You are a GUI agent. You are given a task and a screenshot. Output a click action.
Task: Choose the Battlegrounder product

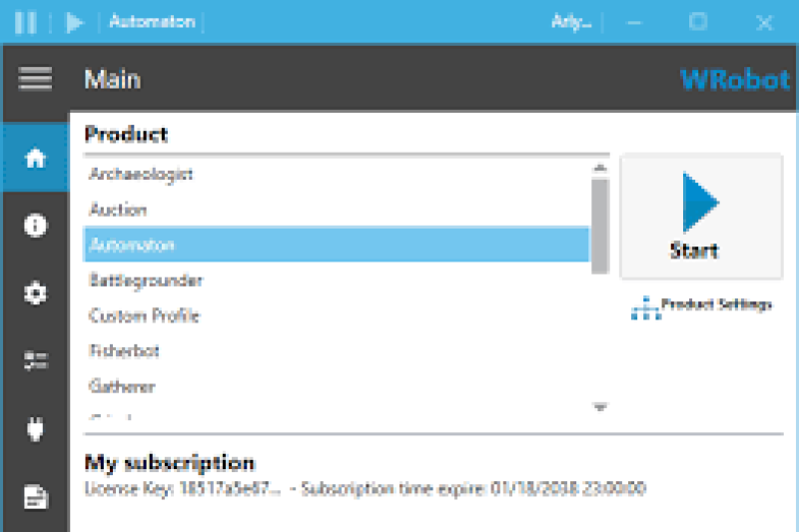tap(146, 280)
